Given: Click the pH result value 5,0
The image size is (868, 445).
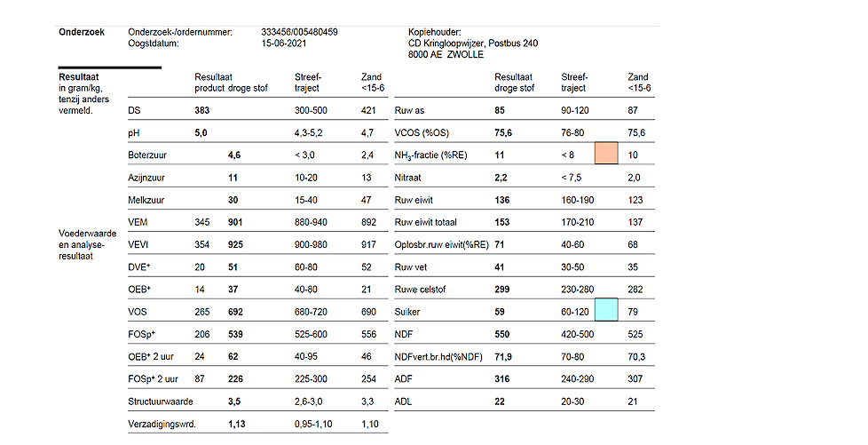Looking at the screenshot, I should 201,133.
